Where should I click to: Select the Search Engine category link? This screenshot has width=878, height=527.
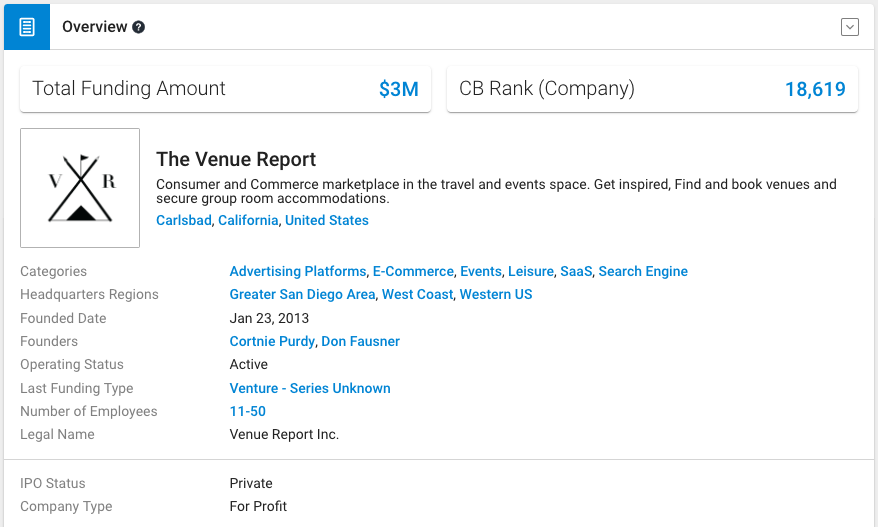pos(643,271)
